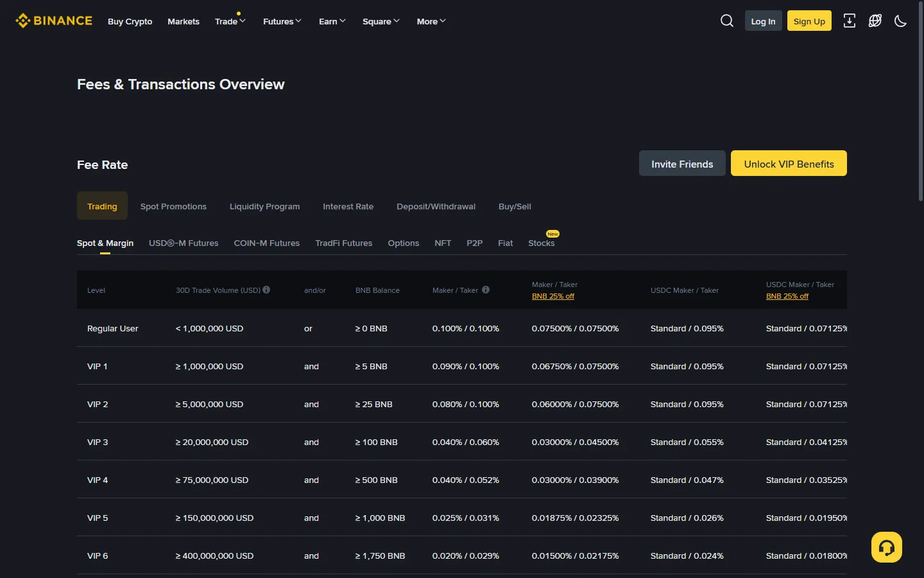Click the 'Standard / 0.055%' USDC fee cell
This screenshot has height=578, width=924.
687,442
